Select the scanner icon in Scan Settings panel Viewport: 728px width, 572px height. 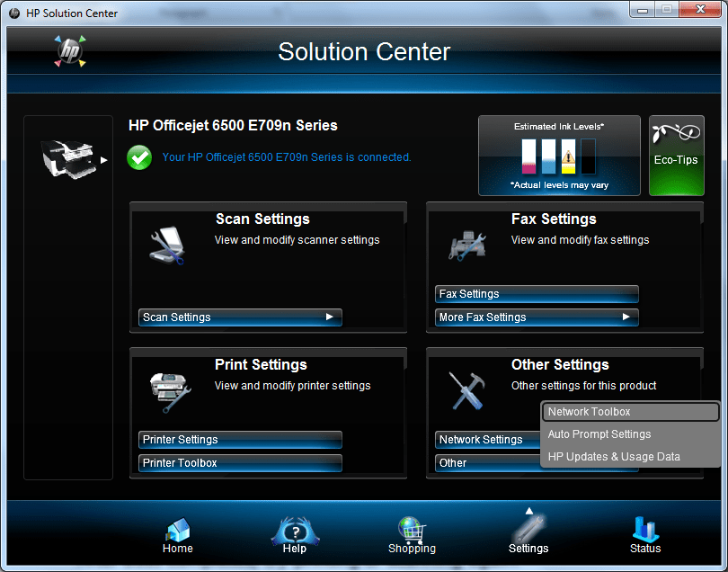169,248
